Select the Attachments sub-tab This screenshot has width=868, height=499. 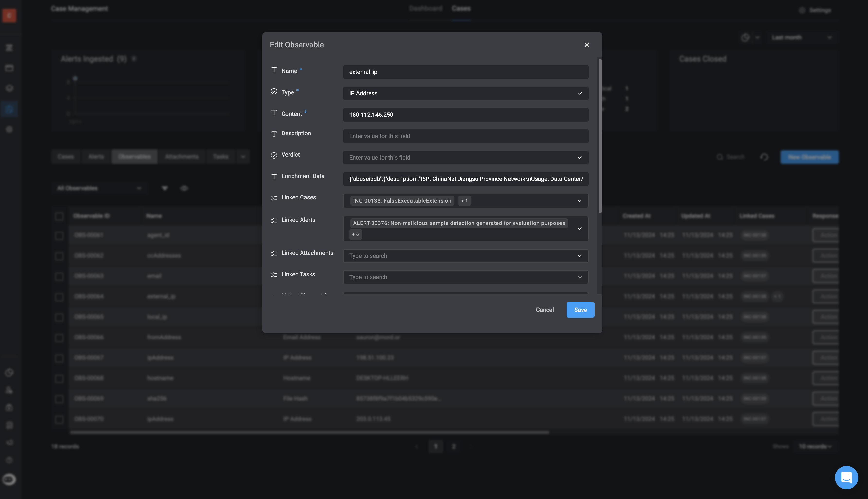pos(182,157)
